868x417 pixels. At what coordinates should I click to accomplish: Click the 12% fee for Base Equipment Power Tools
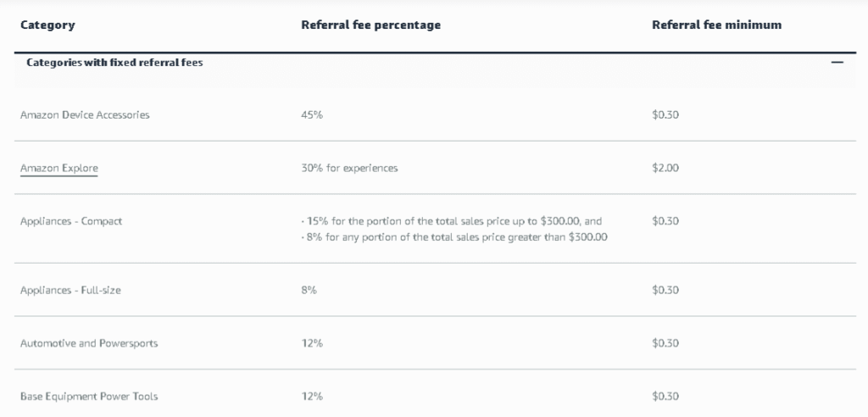pos(312,397)
